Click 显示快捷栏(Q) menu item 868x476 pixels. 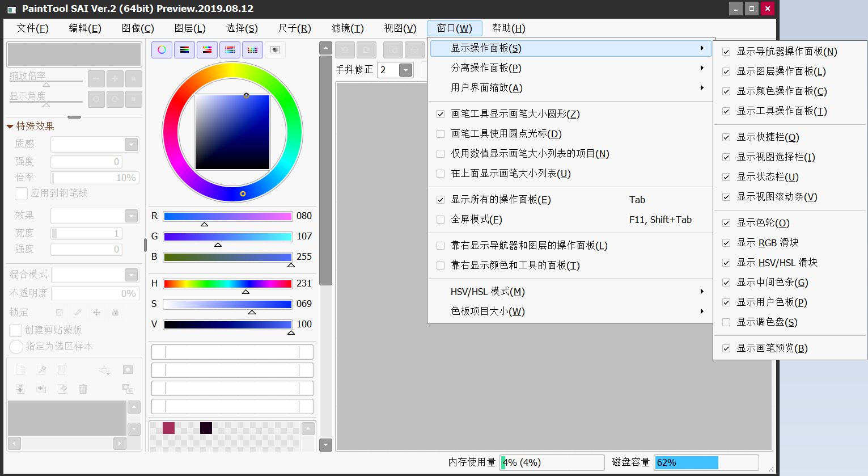tap(790, 137)
